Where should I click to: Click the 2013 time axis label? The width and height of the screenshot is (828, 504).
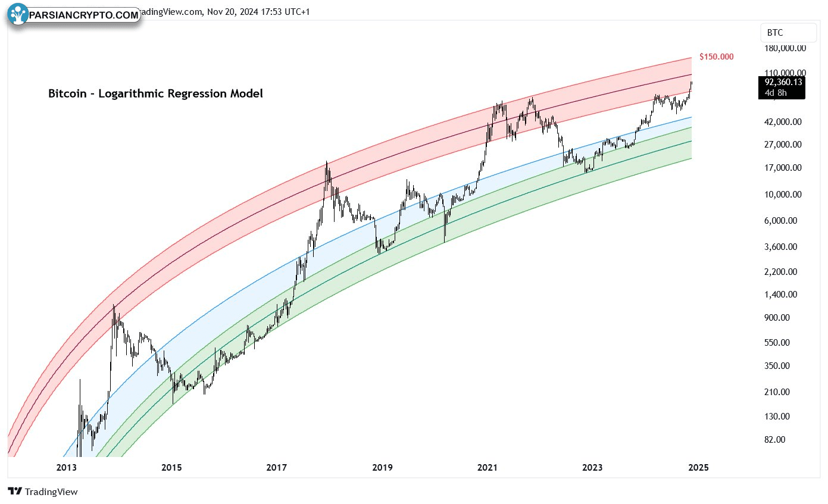click(x=67, y=468)
